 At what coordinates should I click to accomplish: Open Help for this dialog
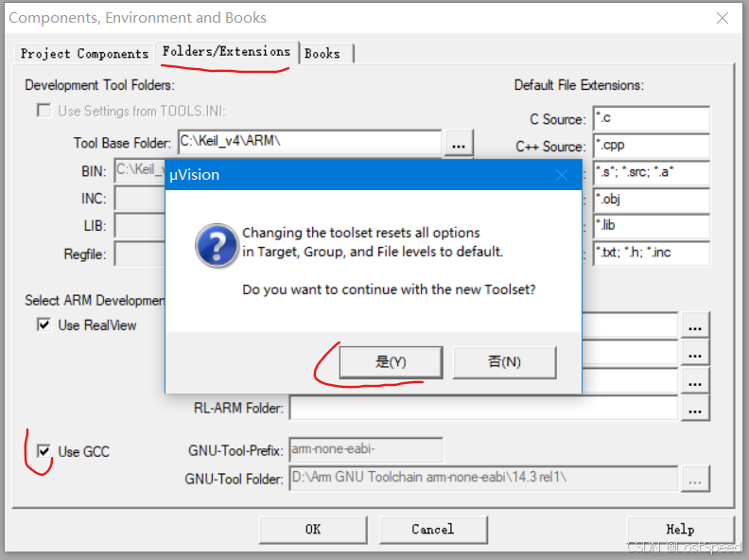(x=680, y=530)
